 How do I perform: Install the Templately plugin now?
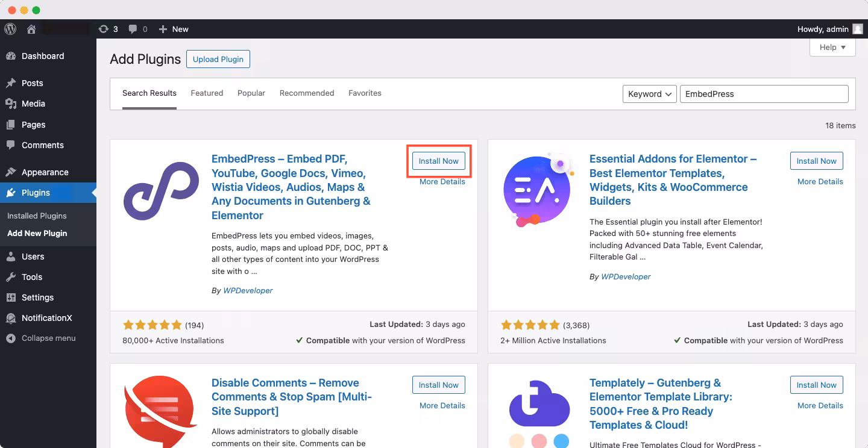click(817, 385)
